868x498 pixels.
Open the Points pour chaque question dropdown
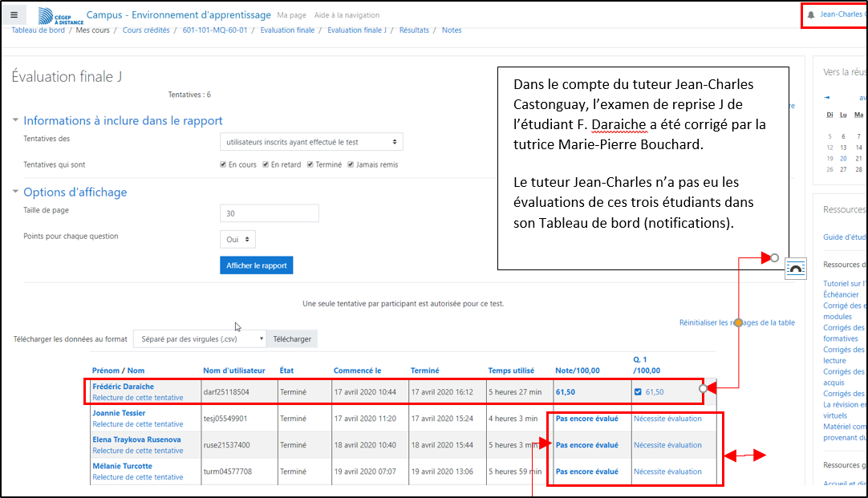237,239
